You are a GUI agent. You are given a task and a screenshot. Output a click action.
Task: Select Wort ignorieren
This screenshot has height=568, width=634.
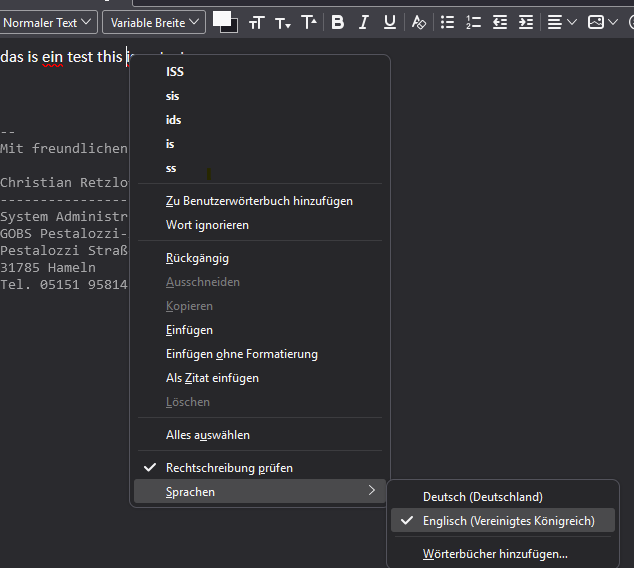point(260,225)
